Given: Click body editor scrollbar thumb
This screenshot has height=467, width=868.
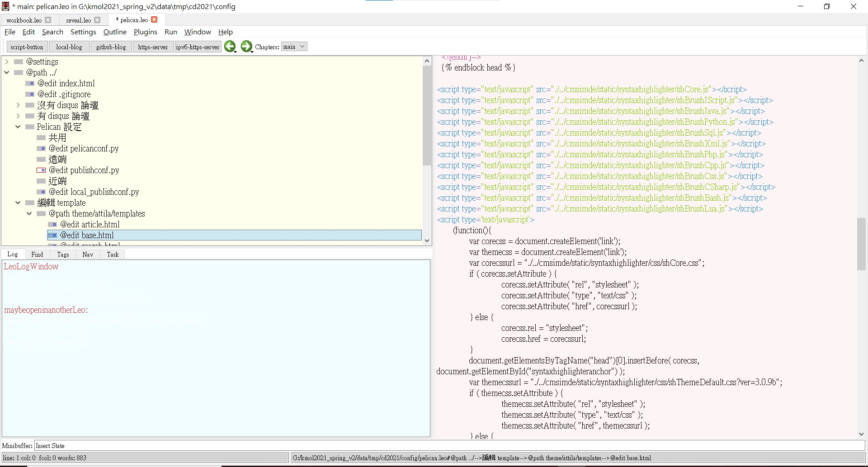Looking at the screenshot, I should [861, 244].
